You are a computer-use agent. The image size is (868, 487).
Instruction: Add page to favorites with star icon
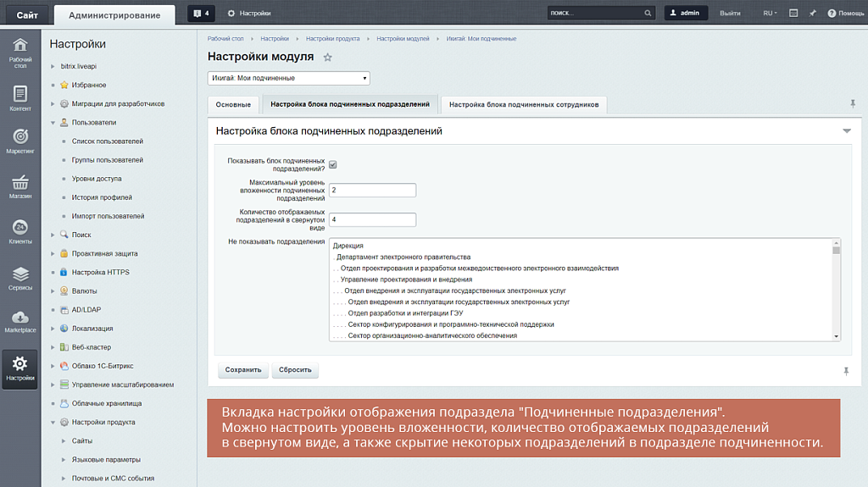pos(328,57)
